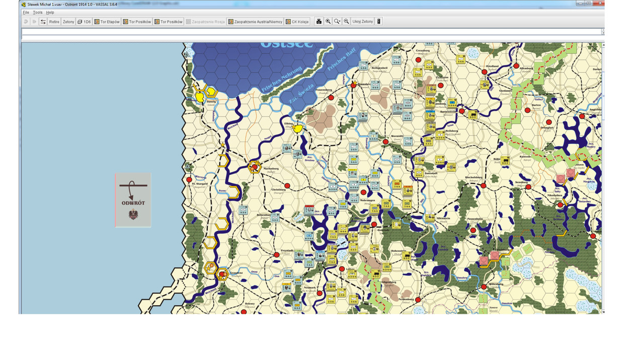Open the zoom level selector magnifier
This screenshot has height=349, width=644.
click(337, 22)
